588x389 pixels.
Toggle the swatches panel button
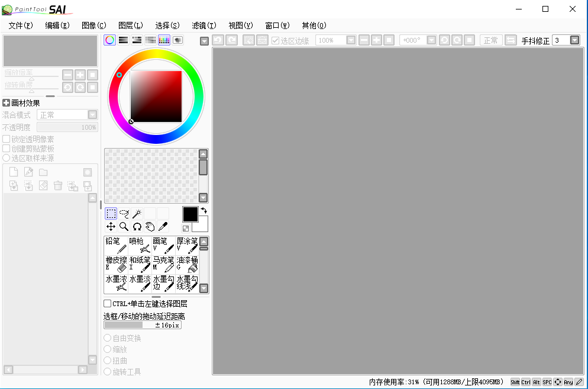point(164,40)
